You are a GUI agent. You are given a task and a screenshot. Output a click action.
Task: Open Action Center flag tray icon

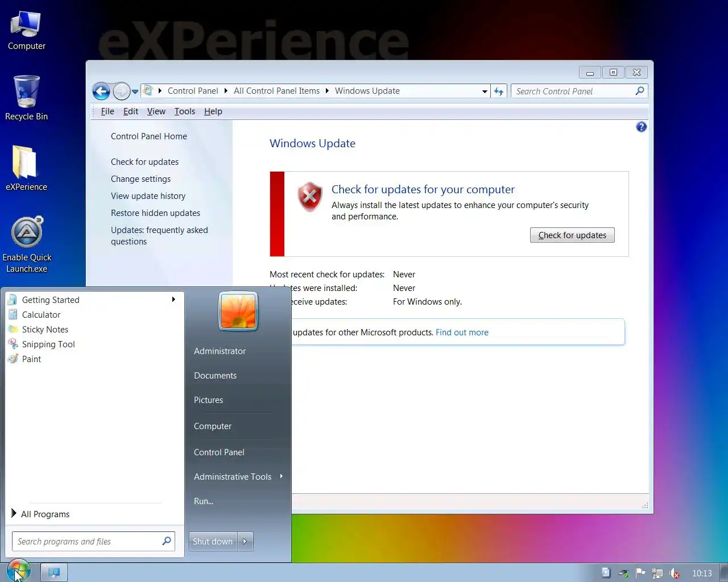[x=640, y=573]
